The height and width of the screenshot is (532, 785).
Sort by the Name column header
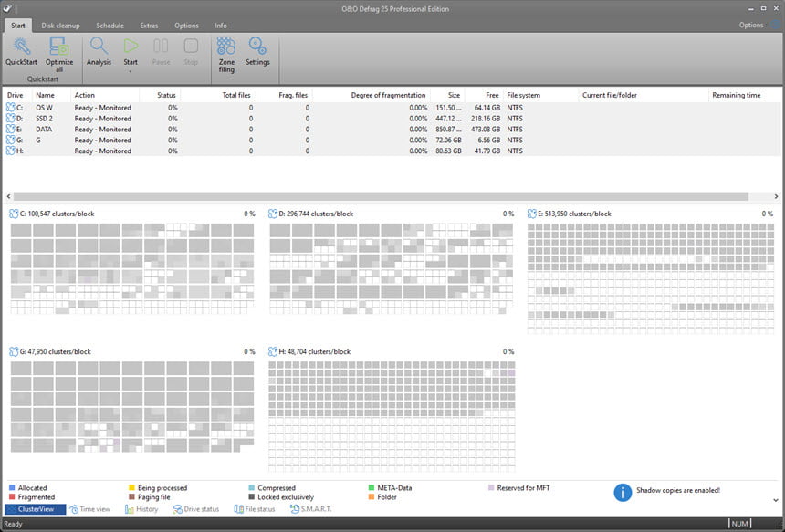coord(51,95)
